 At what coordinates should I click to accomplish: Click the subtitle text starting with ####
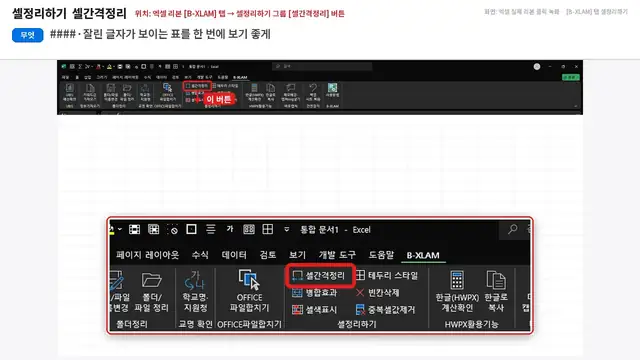tap(160, 34)
